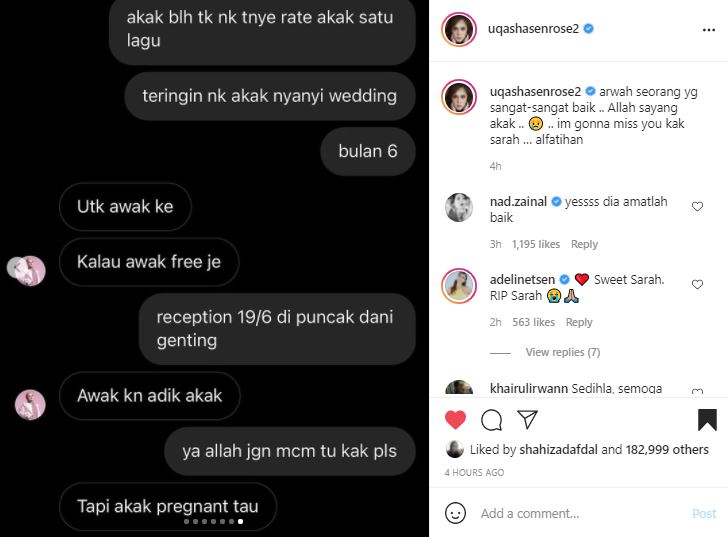Open uqashasenrose2 profile from header
728x537 pixels.
(533, 29)
